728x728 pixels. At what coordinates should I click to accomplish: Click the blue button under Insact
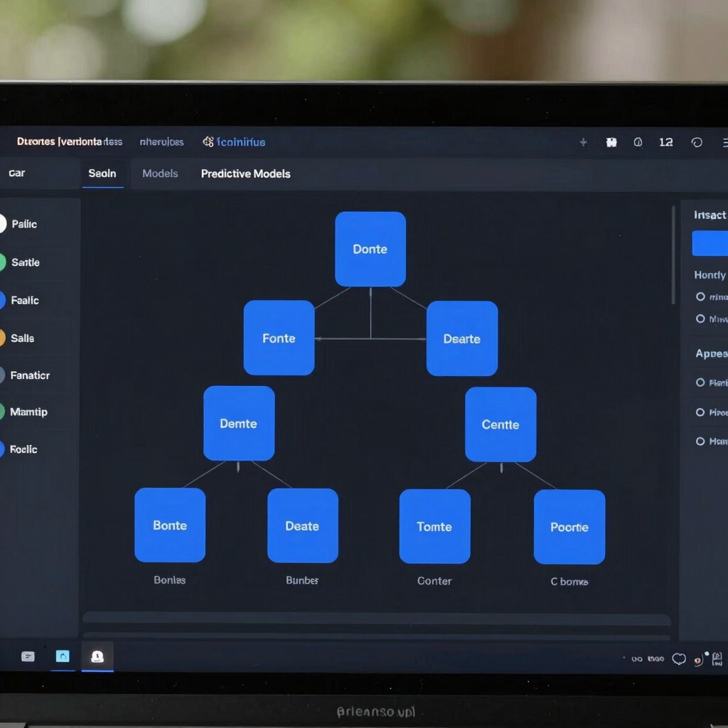click(x=710, y=243)
